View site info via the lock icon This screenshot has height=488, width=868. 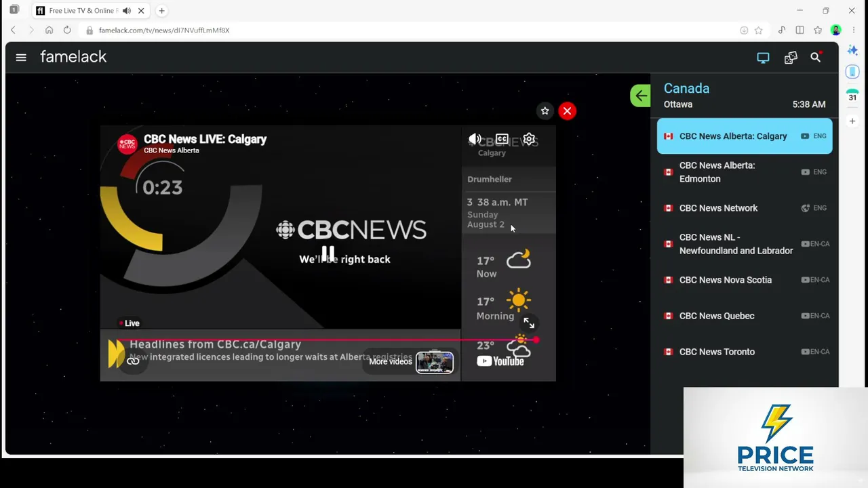(89, 30)
